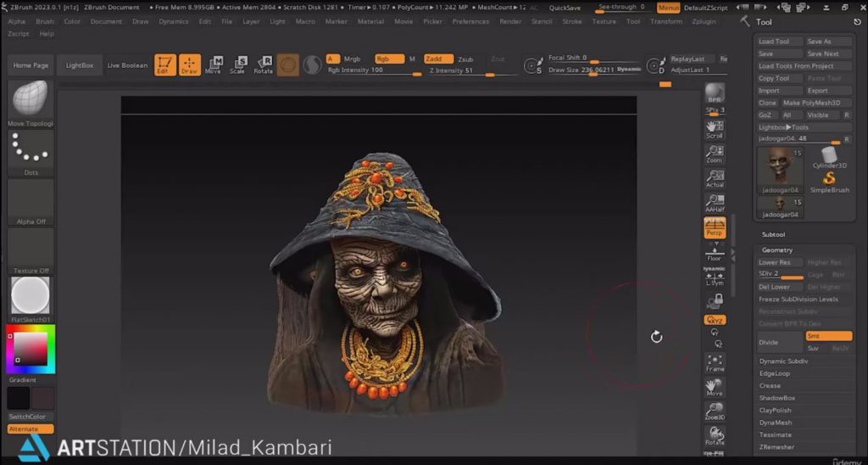Expand the Crease options
The height and width of the screenshot is (465, 868).
[x=770, y=385]
